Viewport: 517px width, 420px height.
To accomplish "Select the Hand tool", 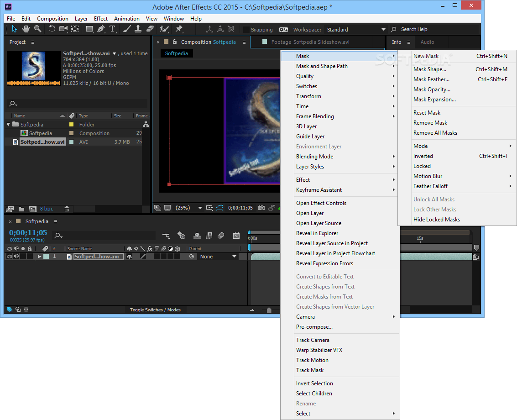I will [26, 29].
